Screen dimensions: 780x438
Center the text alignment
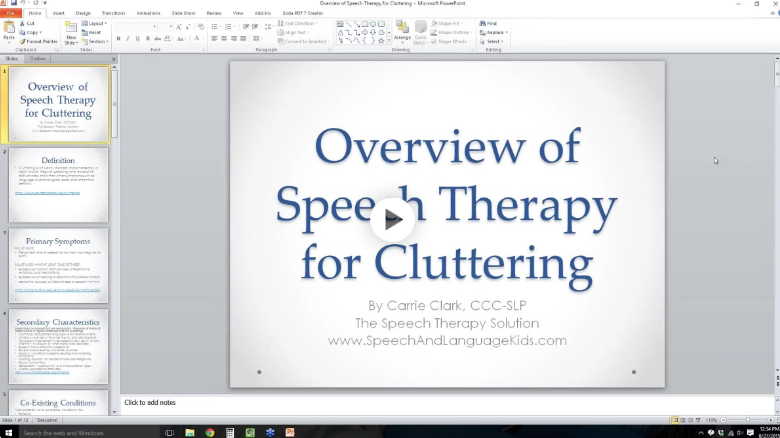(224, 38)
